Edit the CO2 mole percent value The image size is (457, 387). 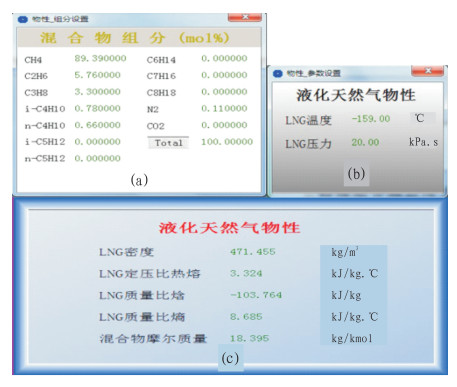(224, 125)
